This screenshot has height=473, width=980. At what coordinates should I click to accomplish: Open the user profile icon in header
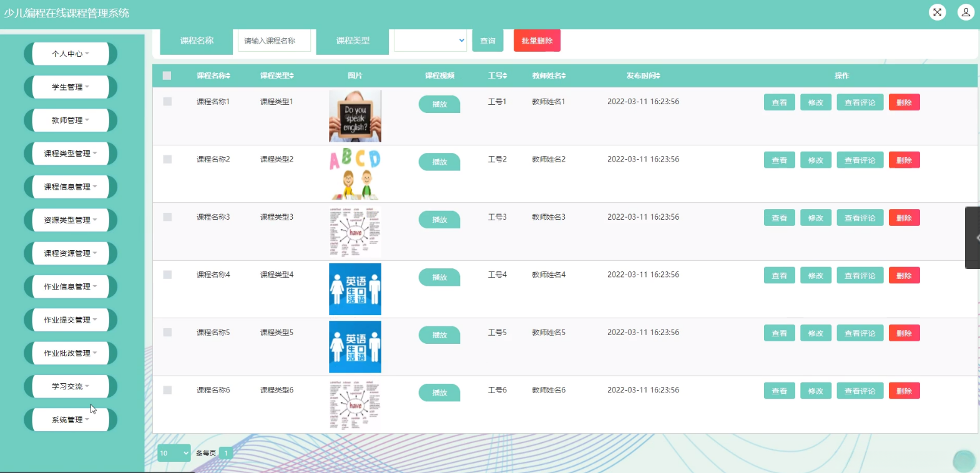966,12
